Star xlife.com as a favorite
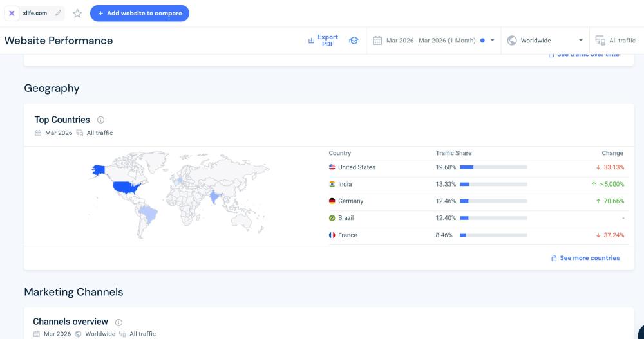Viewport: 644px width, 339px height. (x=77, y=14)
